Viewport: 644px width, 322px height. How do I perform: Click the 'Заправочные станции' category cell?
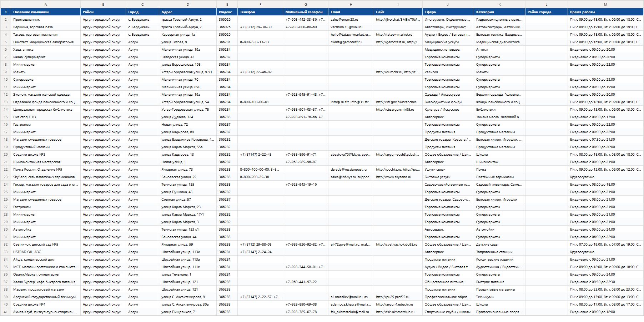pos(499,252)
